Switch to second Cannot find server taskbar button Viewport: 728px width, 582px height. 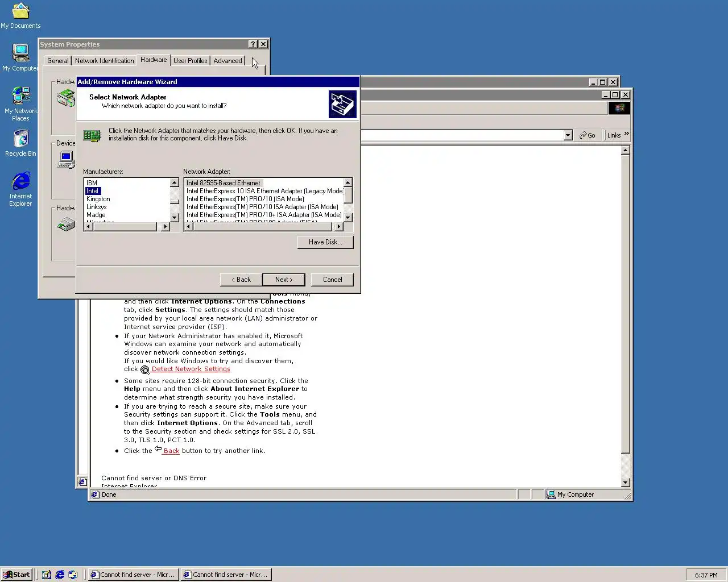tap(226, 575)
